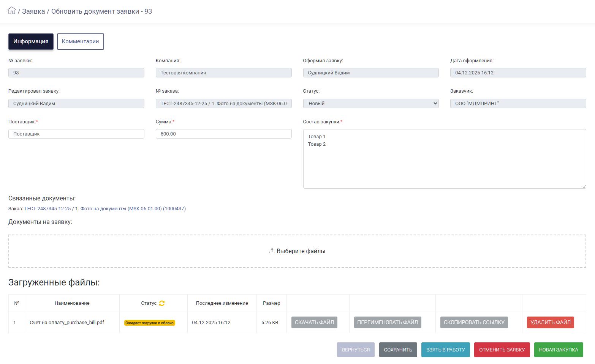Click the home icon in breadcrumb
The height and width of the screenshot is (364, 595).
pos(12,11)
